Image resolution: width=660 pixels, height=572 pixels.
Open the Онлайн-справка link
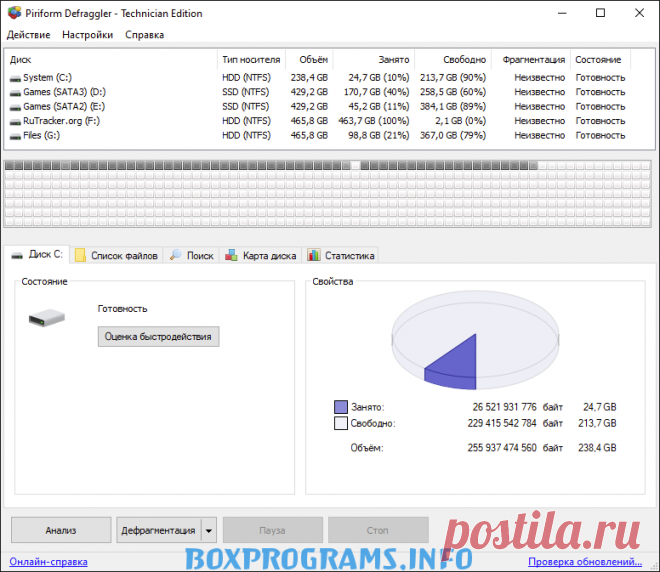[x=48, y=562]
